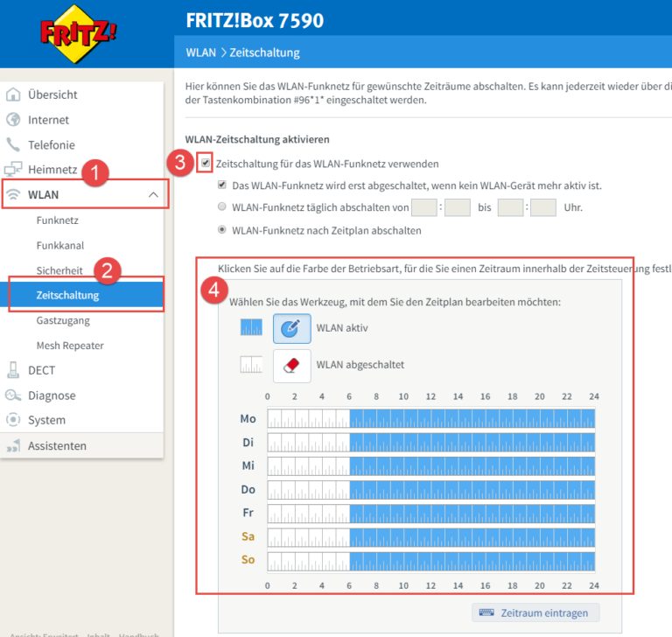Click the 'Mo' weekday label
Screen dimensions: 672x637
(248, 418)
